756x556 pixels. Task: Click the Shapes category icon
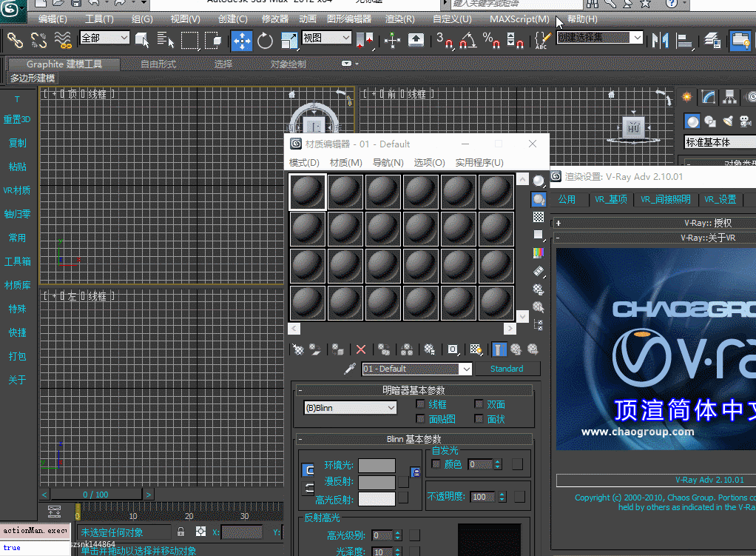pyautogui.click(x=709, y=121)
